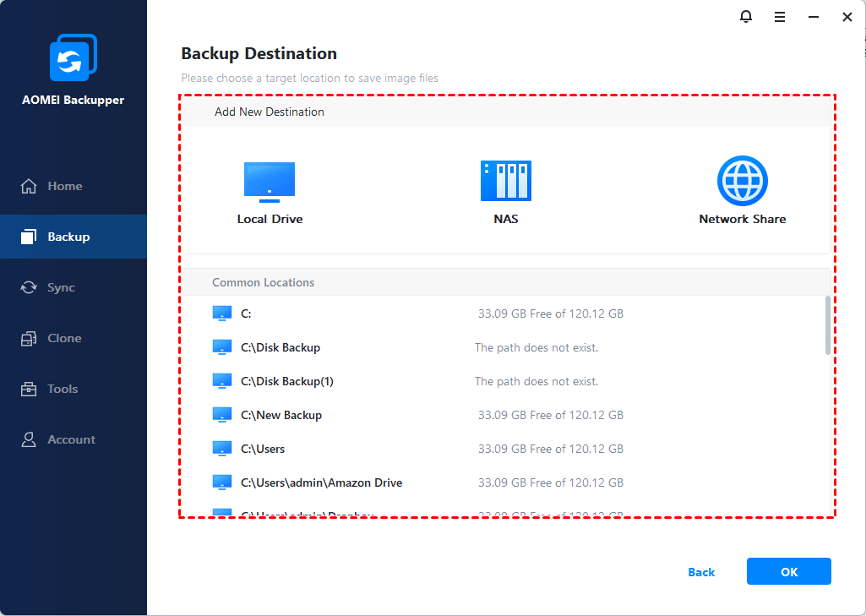Select C:\Users\admin\Amazon Drive location
866x616 pixels.
coord(321,482)
